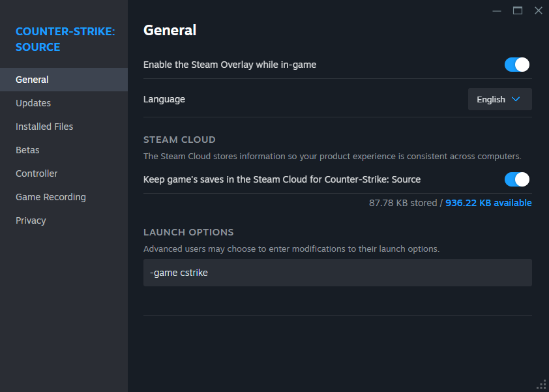Click the 936.22 KB available link
This screenshot has height=392, width=549.
(x=488, y=203)
